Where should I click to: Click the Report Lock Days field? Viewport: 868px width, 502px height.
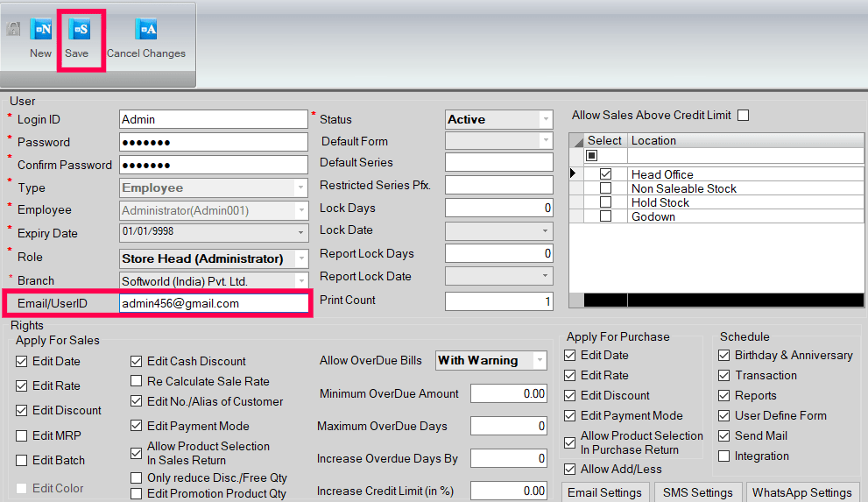pos(498,253)
